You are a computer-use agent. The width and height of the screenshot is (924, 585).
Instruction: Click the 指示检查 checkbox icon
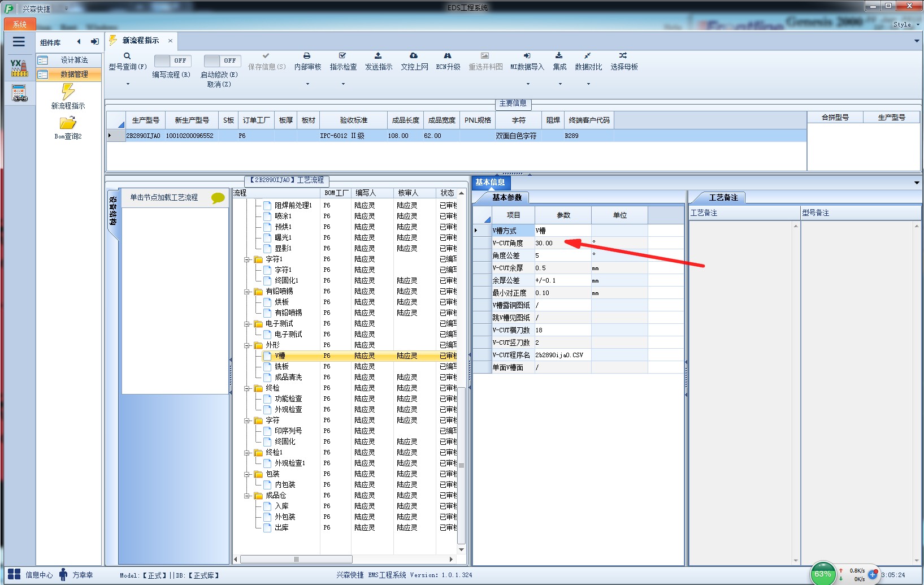click(342, 56)
